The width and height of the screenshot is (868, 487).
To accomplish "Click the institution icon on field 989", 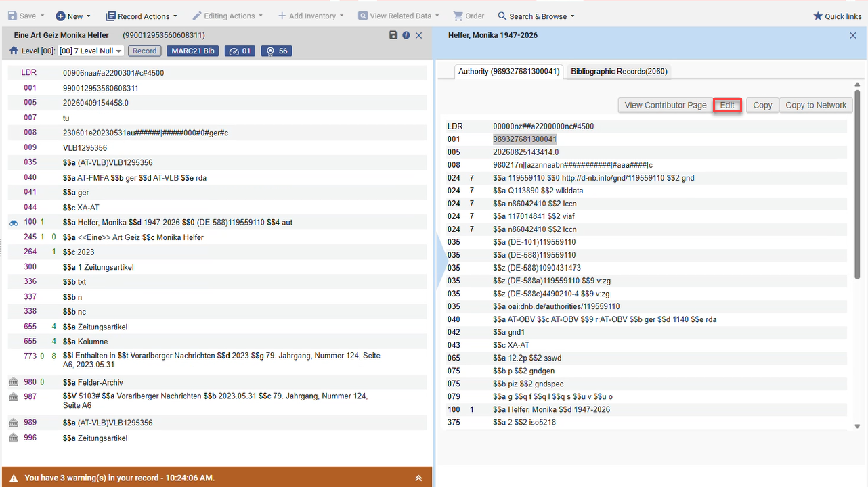I will coord(14,423).
